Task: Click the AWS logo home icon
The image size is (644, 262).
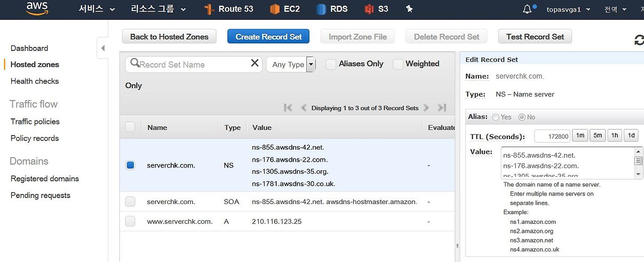Action: point(37,9)
